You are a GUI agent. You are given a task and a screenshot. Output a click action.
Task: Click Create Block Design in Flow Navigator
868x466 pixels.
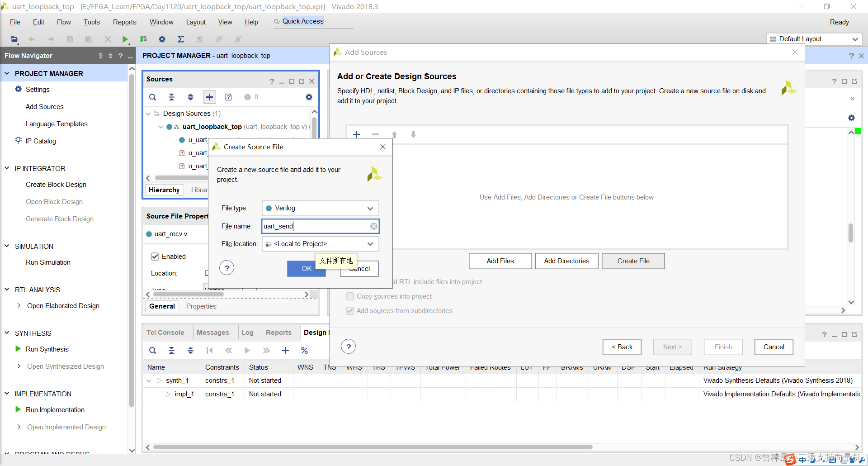coord(56,185)
